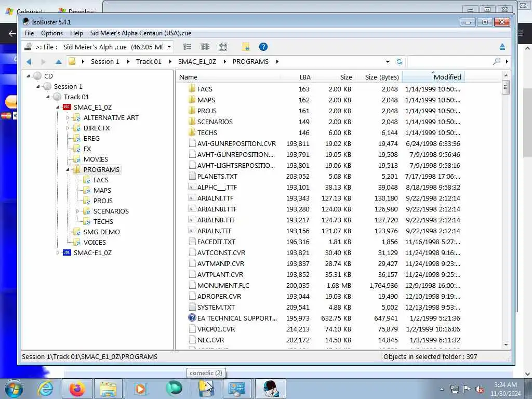Click the eject drive icon

tap(502, 47)
